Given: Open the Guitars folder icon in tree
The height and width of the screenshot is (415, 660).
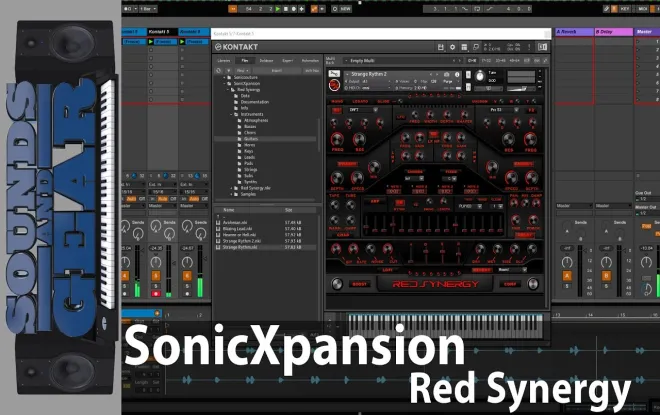Looking at the screenshot, I should pyautogui.click(x=240, y=138).
